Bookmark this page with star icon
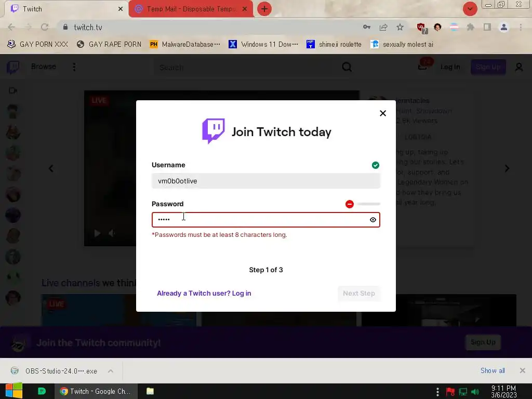Image resolution: width=532 pixels, height=399 pixels. (400, 27)
